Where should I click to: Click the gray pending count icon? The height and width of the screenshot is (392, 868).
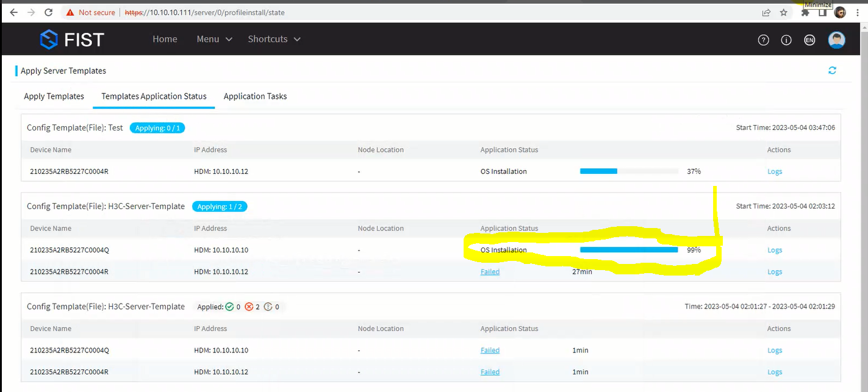click(268, 307)
